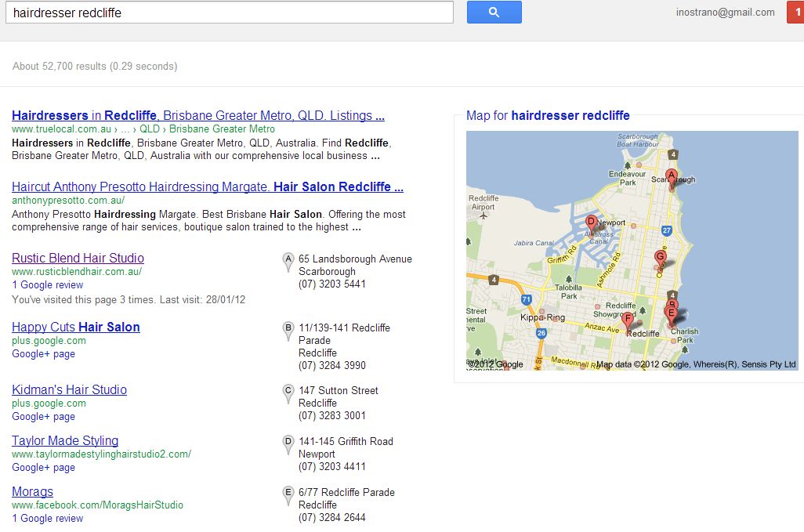Click marker D icon beside 141-145 Griffith Road
The image size is (804, 532).
(x=288, y=444)
